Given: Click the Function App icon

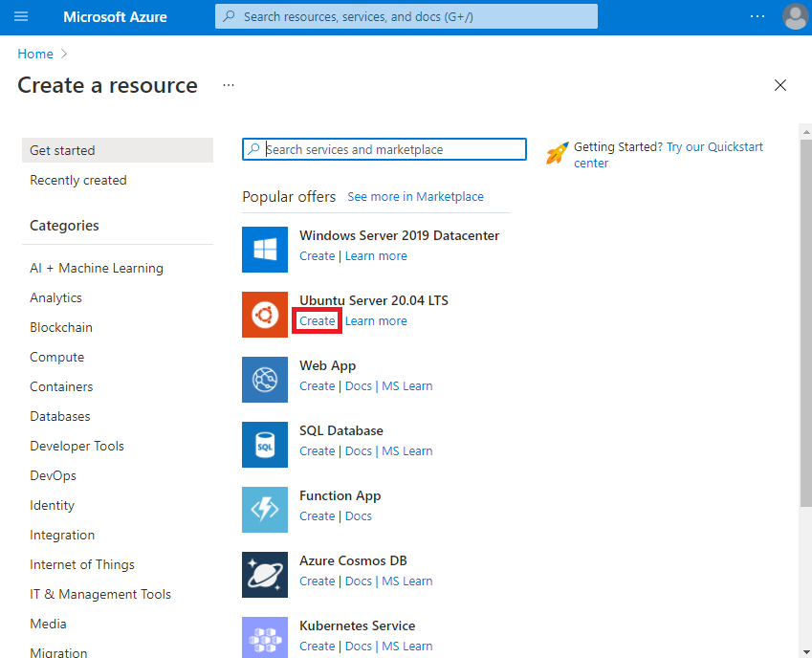Looking at the screenshot, I should tap(265, 510).
